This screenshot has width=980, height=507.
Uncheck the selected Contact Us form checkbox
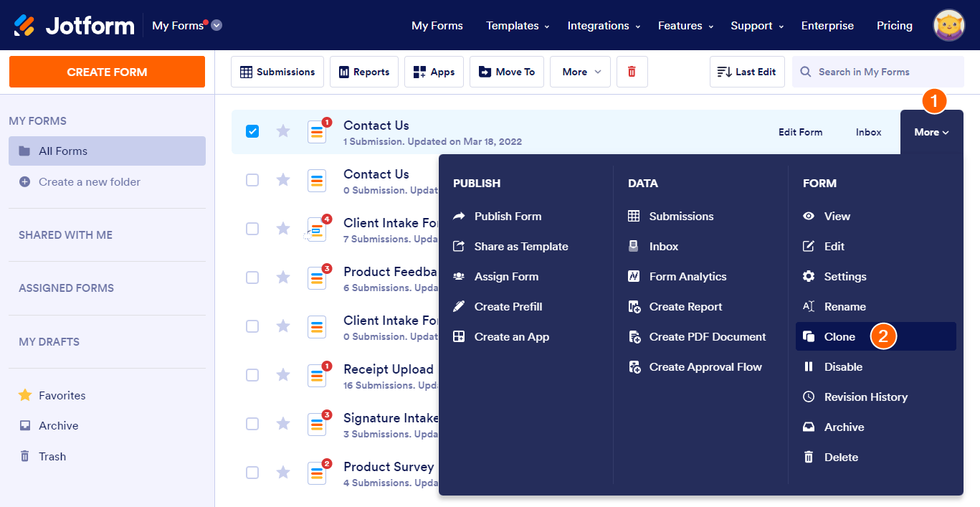[x=252, y=131]
